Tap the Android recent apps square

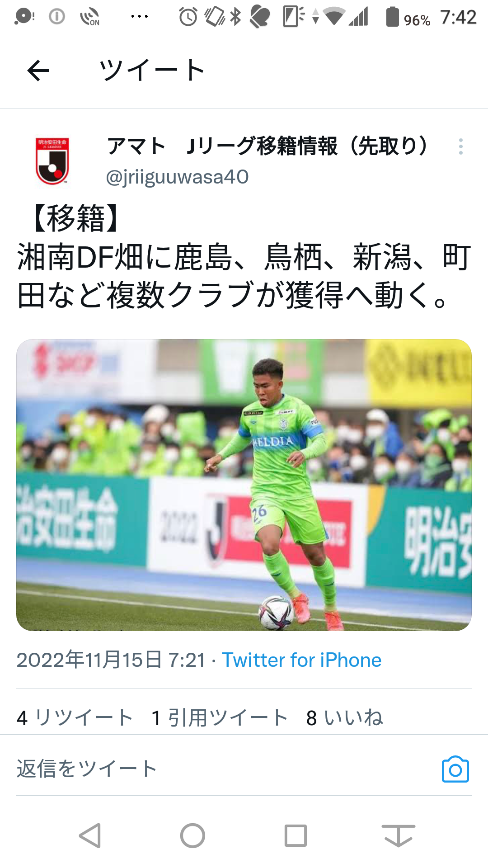pos(296,835)
